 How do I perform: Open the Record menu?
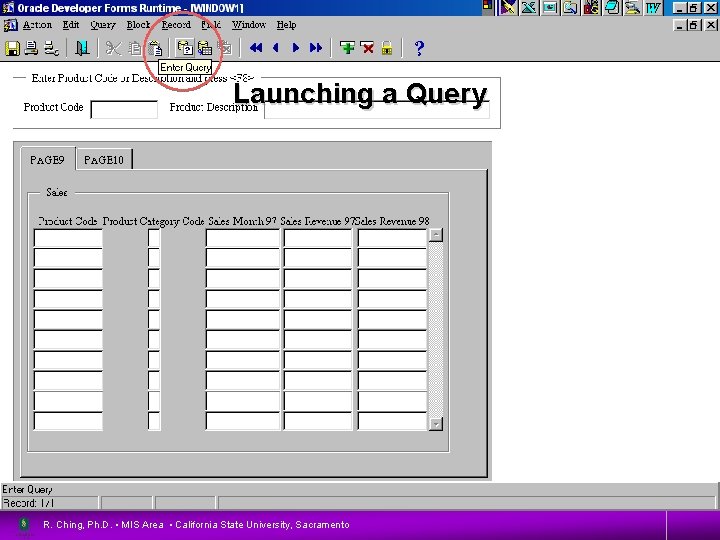point(176,25)
